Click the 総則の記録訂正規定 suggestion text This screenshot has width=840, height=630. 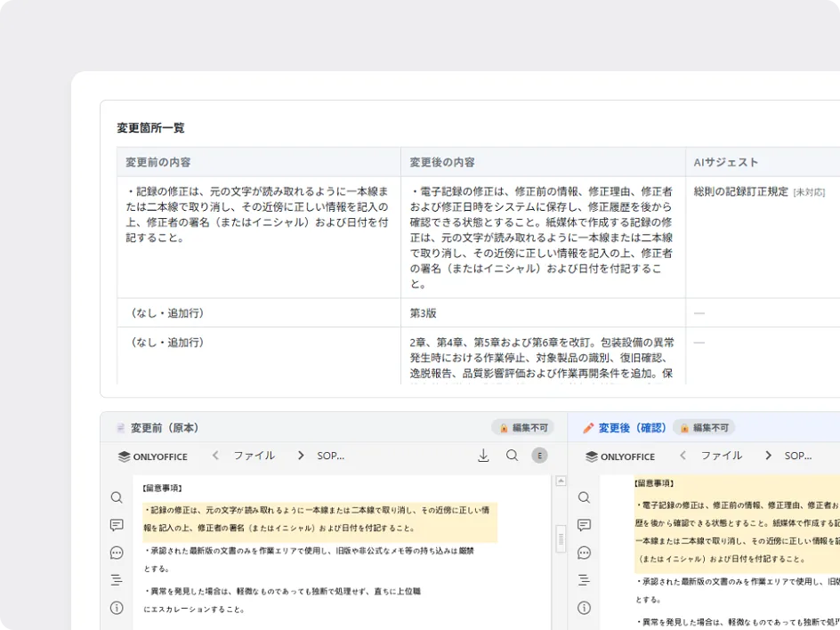pyautogui.click(x=741, y=192)
